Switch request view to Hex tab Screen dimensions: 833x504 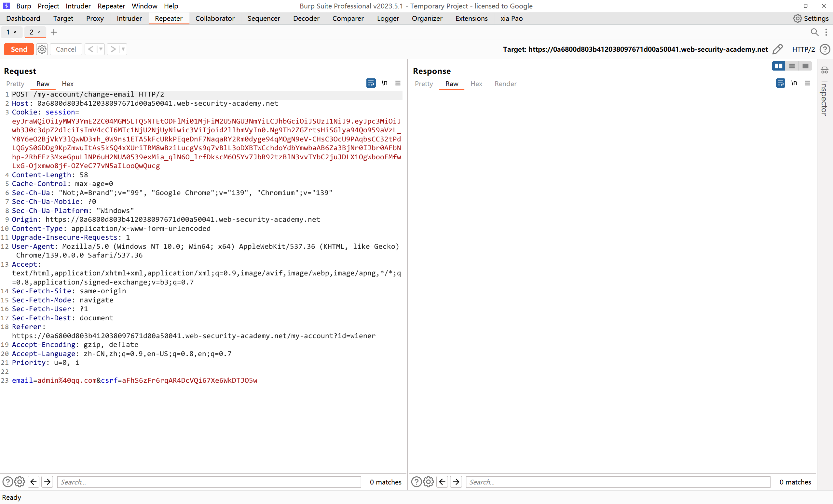pos(67,84)
